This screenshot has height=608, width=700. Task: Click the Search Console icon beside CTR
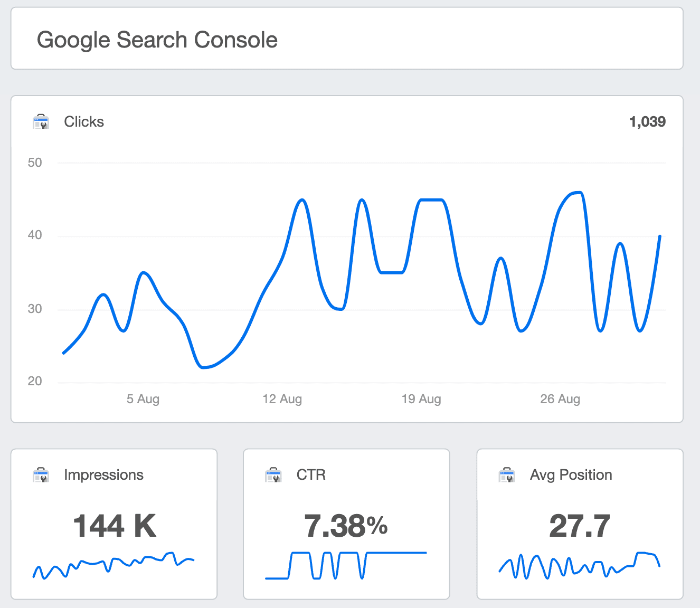point(273,474)
